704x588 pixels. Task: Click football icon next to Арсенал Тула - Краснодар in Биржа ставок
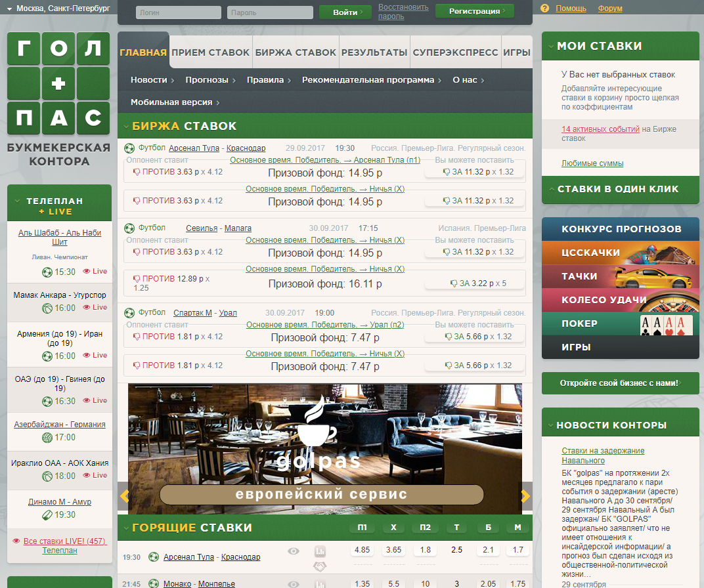coord(129,148)
